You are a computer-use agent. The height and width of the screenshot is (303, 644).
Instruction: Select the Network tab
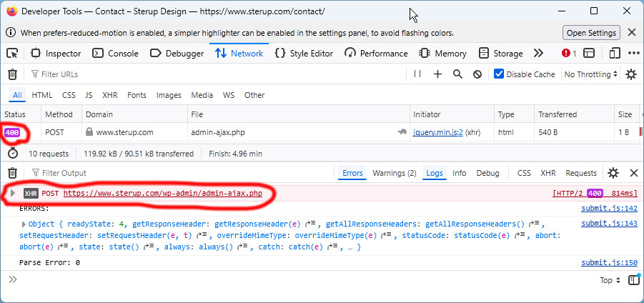239,54
